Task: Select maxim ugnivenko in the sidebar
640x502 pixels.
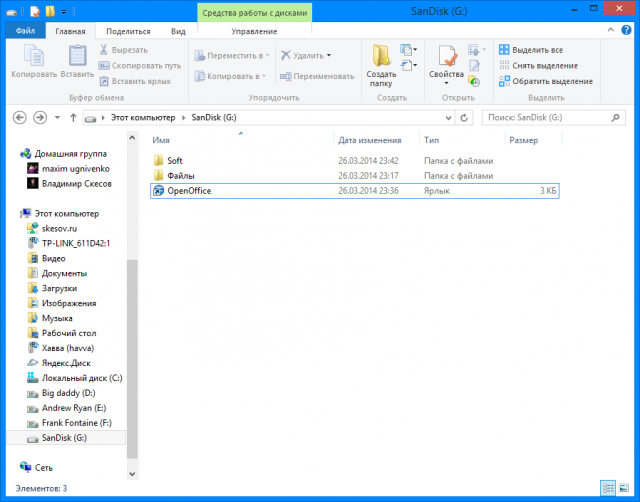Action: point(76,169)
